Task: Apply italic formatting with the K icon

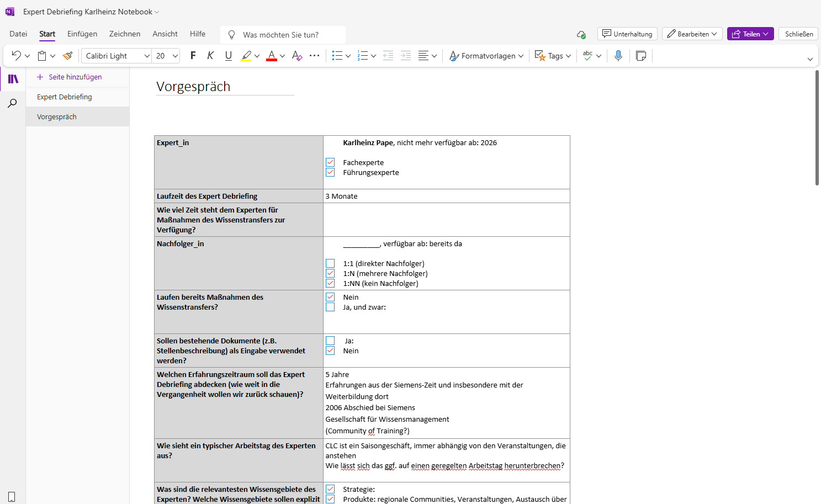Action: tap(210, 56)
